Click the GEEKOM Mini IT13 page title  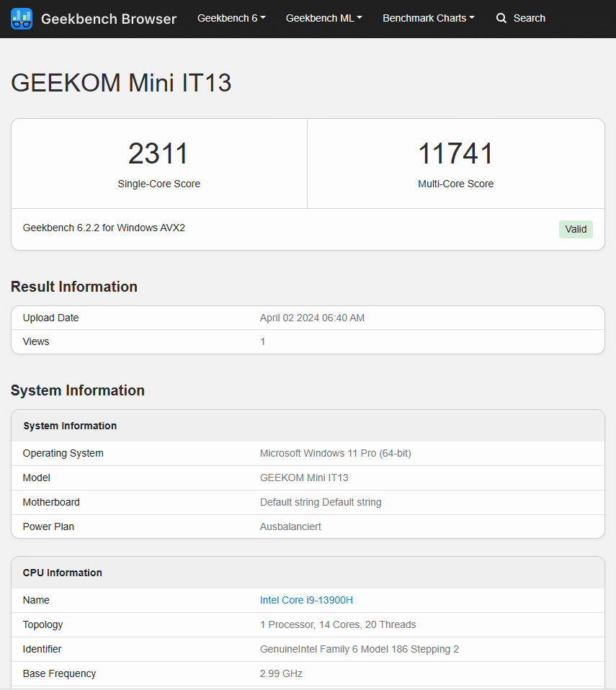(x=121, y=83)
